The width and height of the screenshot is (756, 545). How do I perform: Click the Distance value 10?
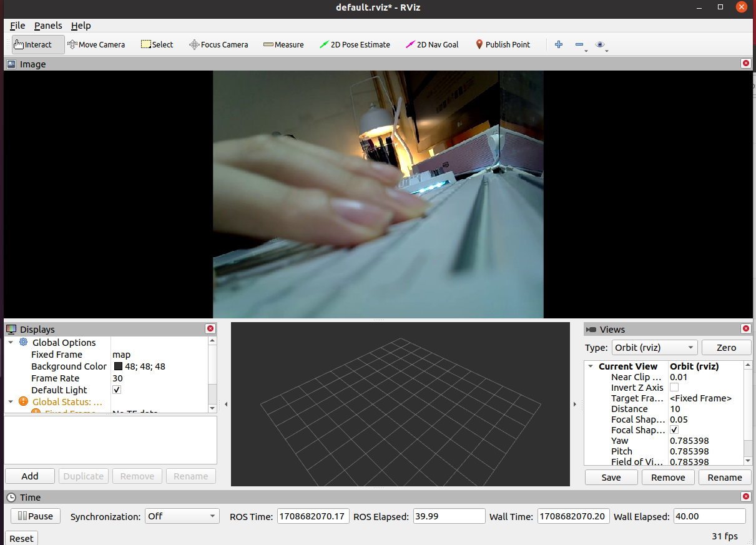pyautogui.click(x=675, y=409)
